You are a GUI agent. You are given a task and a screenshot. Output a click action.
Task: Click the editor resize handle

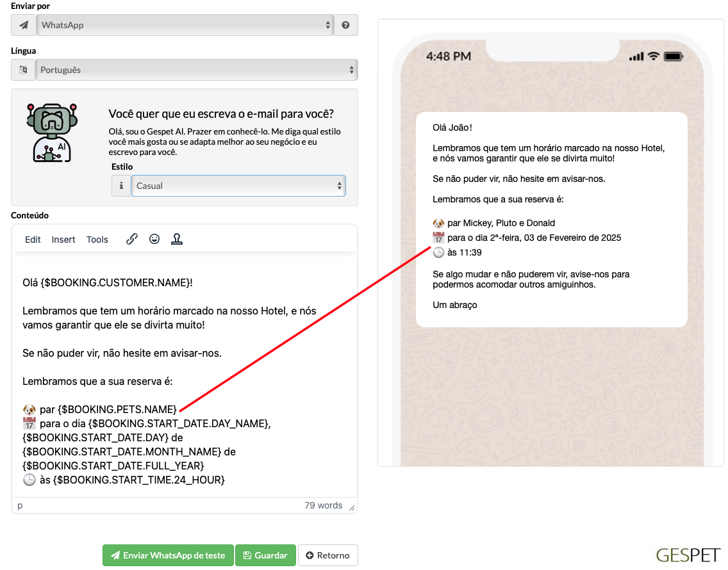[x=352, y=508]
